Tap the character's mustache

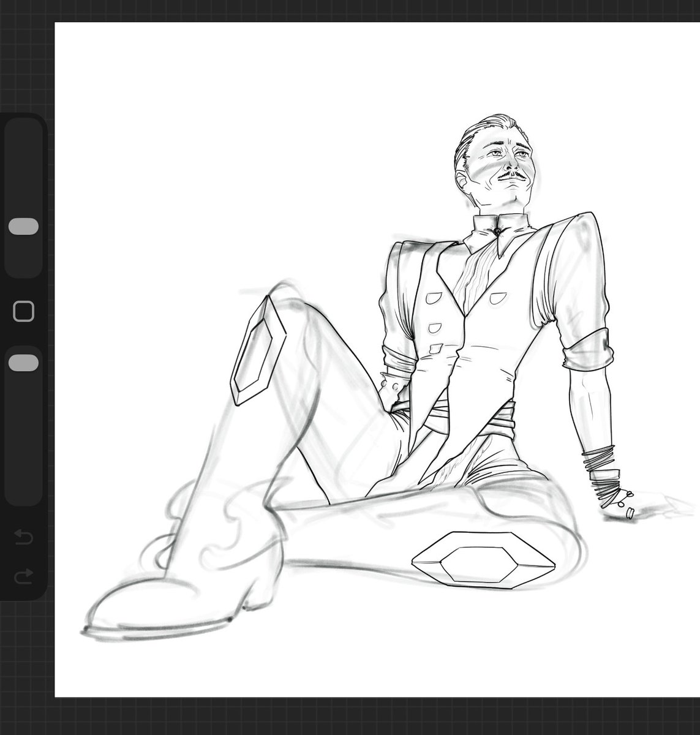pos(511,178)
